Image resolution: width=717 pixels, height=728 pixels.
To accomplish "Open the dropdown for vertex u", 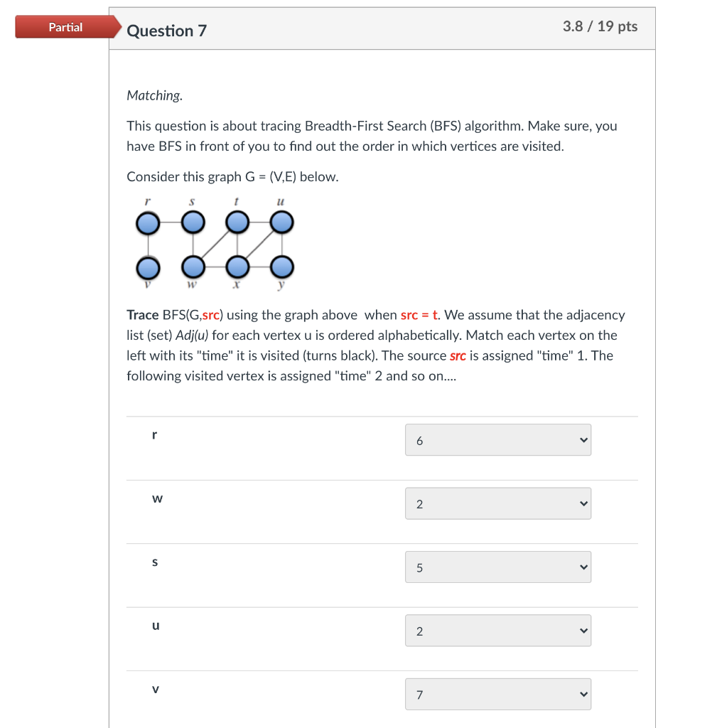I will [x=497, y=631].
